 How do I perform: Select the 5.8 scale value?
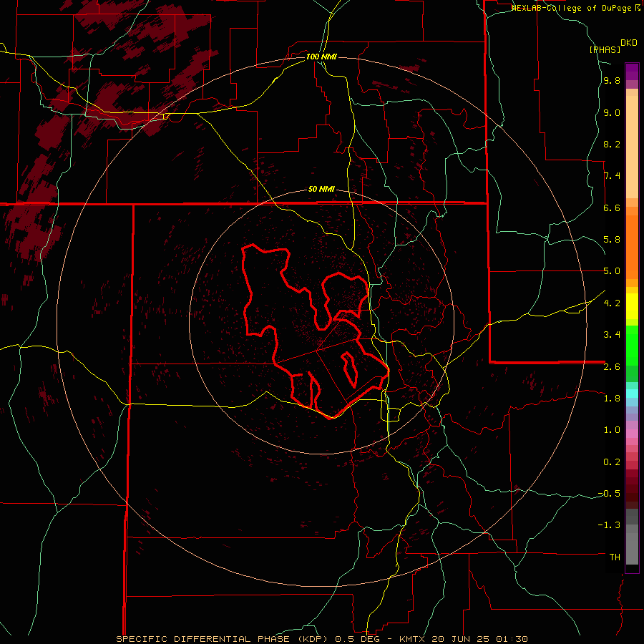click(x=612, y=240)
